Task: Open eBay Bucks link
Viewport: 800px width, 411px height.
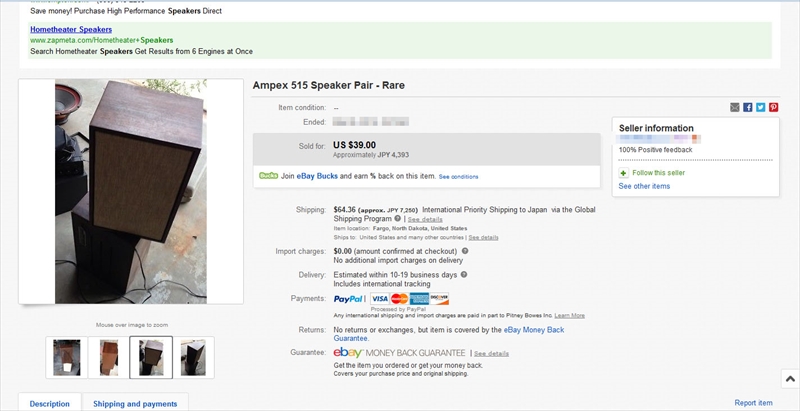Action: click(317, 176)
